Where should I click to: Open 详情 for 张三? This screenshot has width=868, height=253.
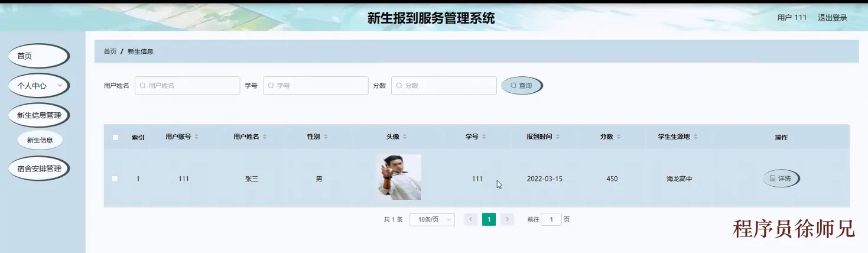[x=781, y=178]
